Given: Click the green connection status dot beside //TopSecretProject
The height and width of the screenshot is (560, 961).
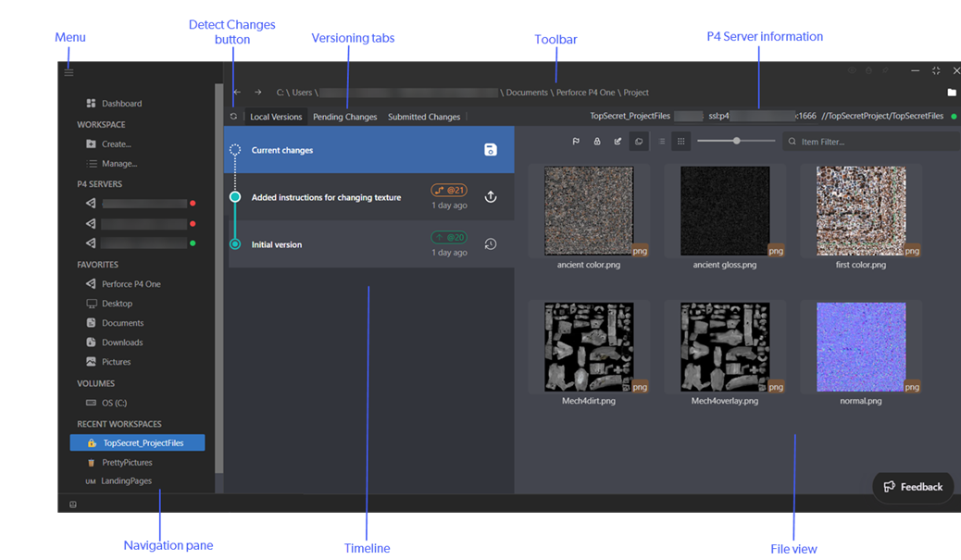Looking at the screenshot, I should pyautogui.click(x=954, y=117).
